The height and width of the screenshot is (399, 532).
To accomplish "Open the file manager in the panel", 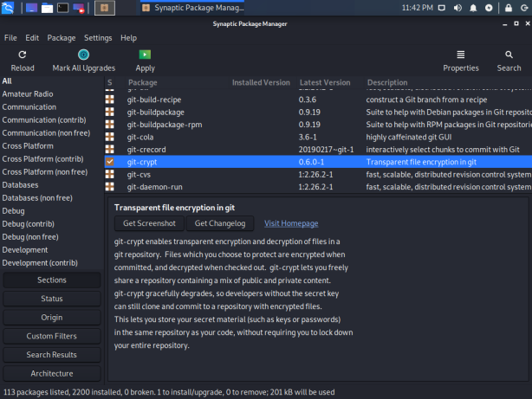I will (x=47, y=8).
